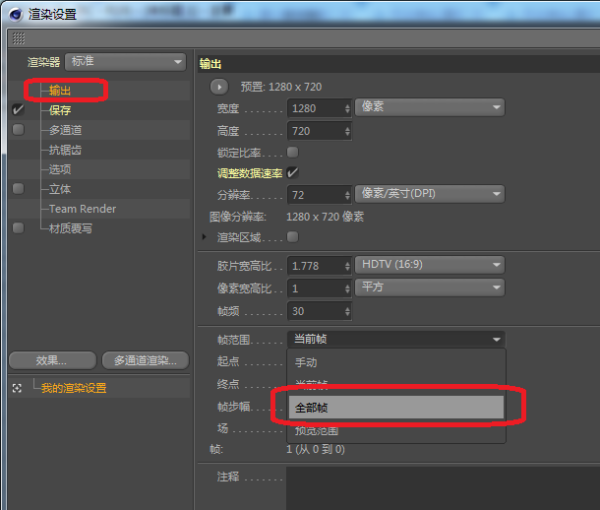Image resolution: width=600 pixels, height=510 pixels.
Task: Open the HDTV (16:9) film aspect dropdown
Action: point(429,265)
